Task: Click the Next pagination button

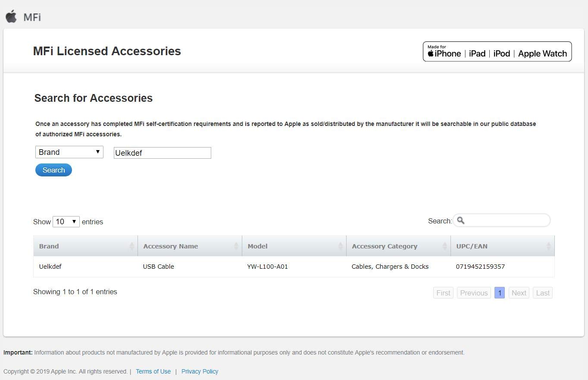Action: click(519, 293)
